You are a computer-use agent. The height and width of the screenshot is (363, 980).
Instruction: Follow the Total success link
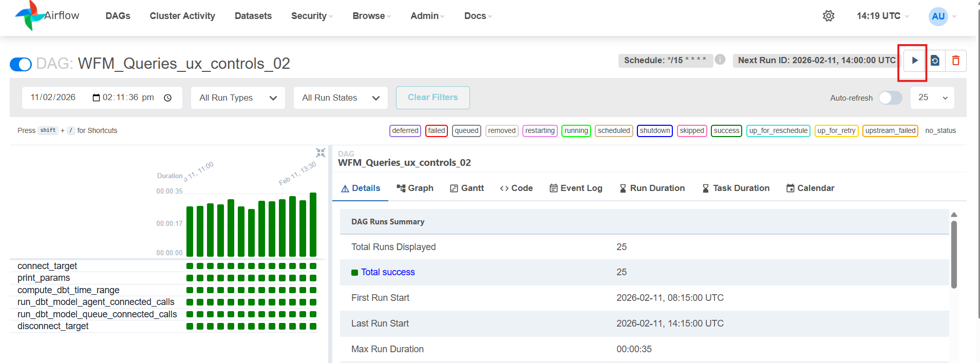click(x=387, y=272)
